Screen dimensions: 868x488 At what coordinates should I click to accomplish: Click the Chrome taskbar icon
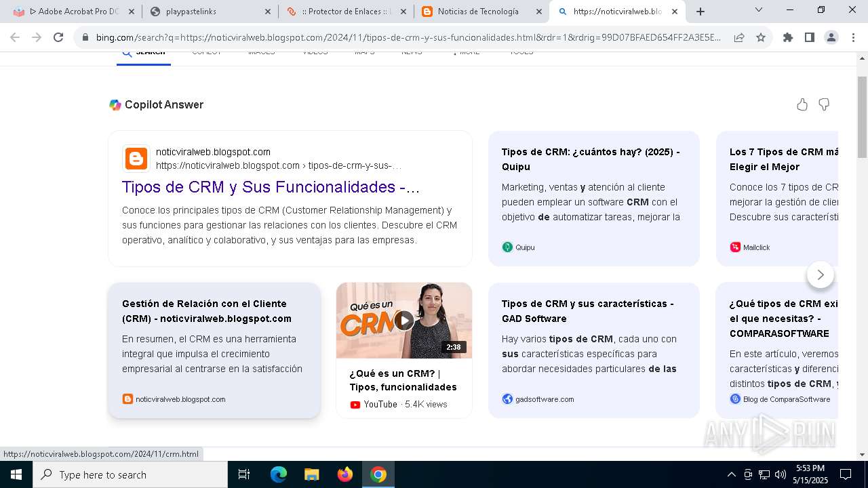point(378,474)
